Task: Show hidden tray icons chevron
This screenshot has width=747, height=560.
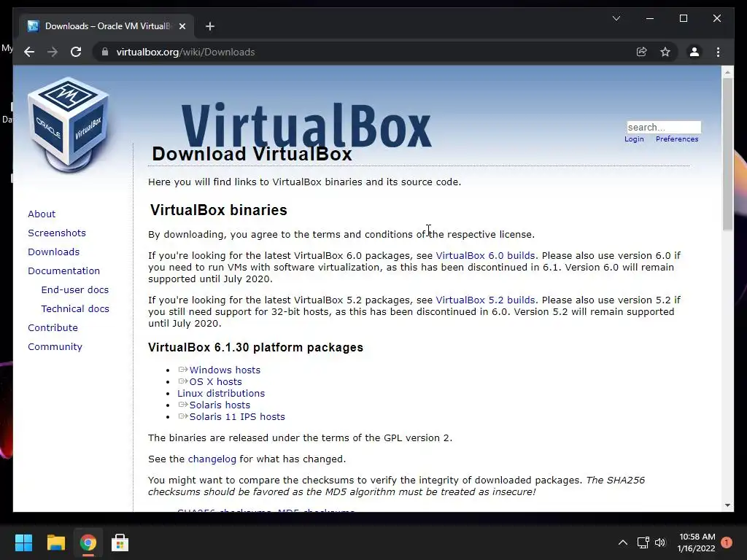Action: pos(623,542)
